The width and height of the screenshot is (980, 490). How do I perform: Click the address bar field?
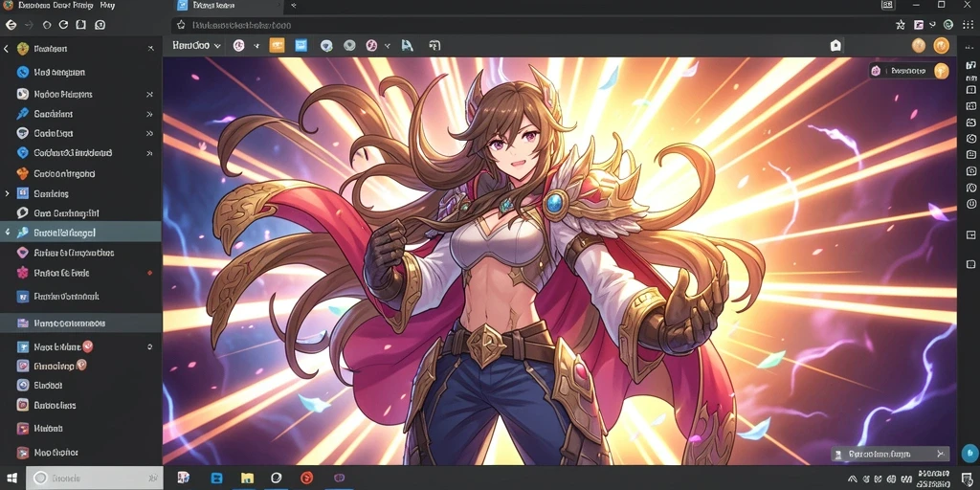click(531, 25)
